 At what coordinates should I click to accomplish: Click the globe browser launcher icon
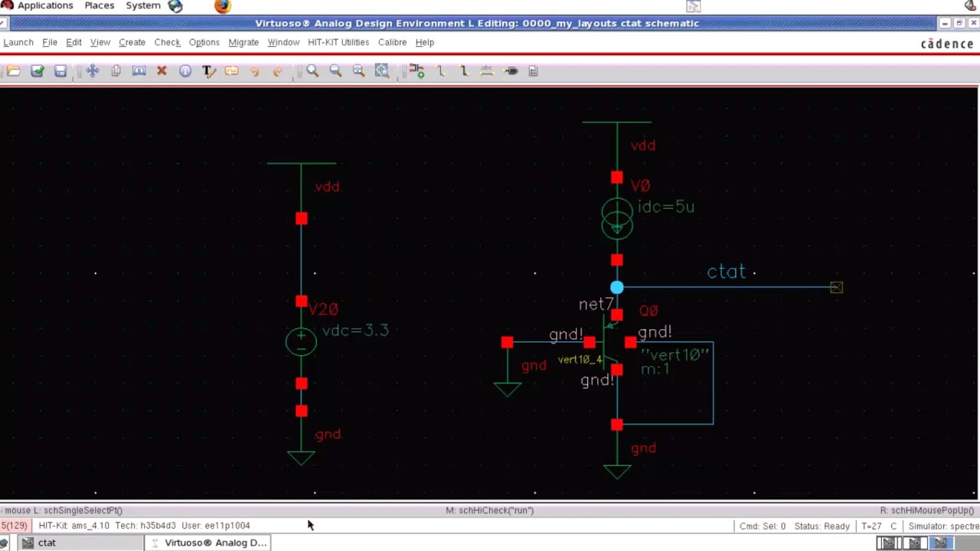tap(175, 6)
